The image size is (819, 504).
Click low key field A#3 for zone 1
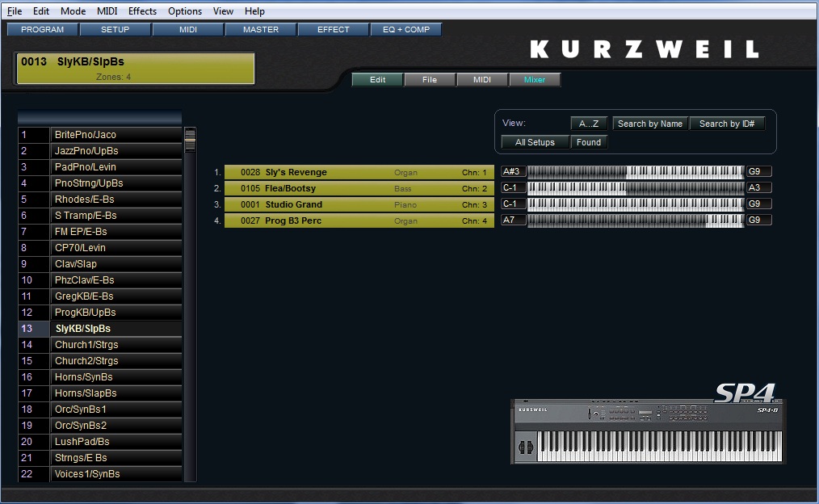(x=513, y=172)
